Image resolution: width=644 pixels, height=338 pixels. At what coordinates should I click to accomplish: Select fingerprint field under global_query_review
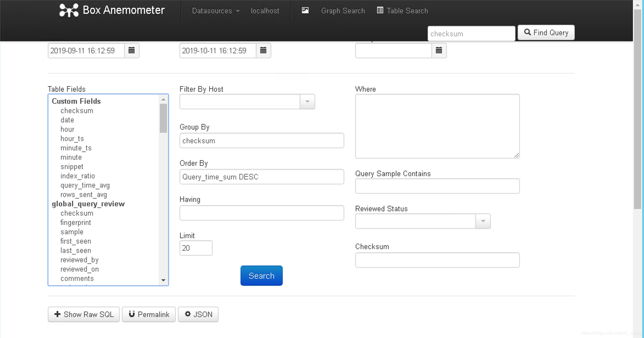click(x=75, y=222)
